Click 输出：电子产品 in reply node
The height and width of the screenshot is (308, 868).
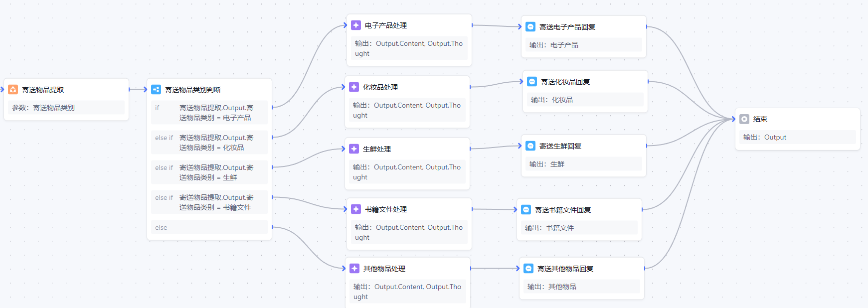click(x=584, y=45)
